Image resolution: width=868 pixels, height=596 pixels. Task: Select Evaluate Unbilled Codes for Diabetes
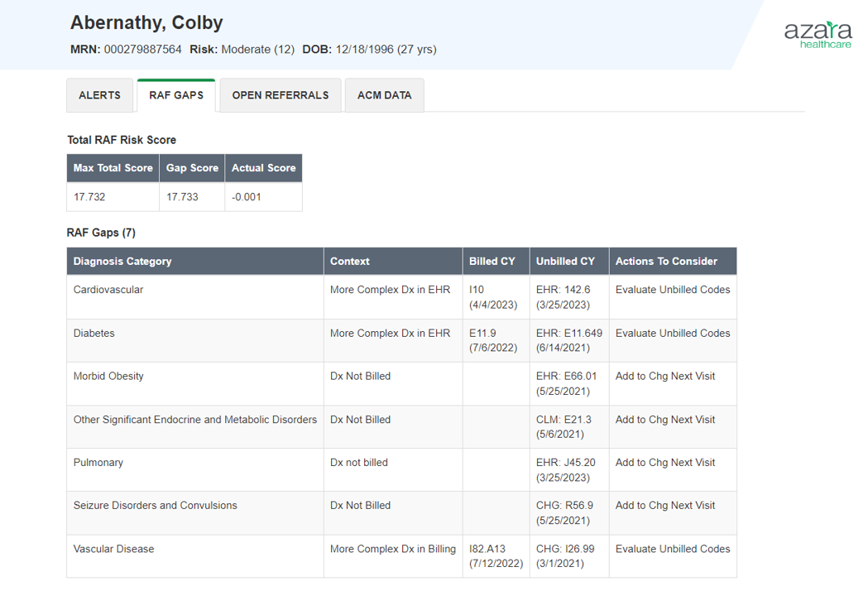tap(672, 333)
